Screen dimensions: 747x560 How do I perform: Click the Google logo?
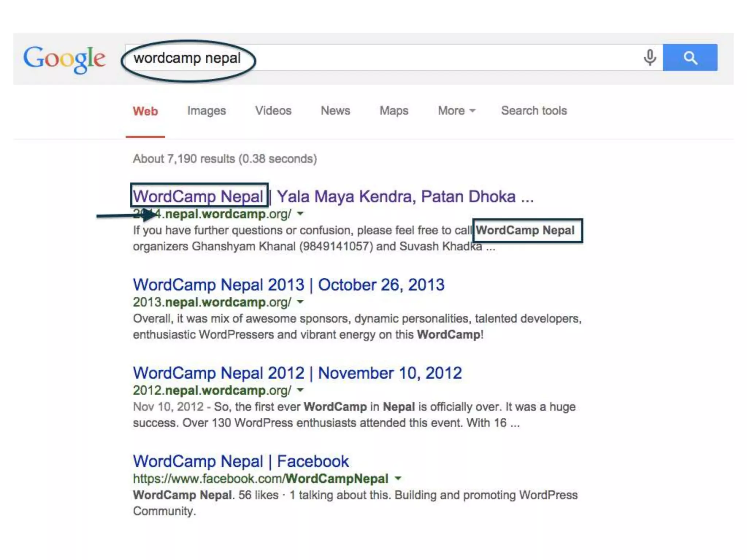tap(64, 58)
